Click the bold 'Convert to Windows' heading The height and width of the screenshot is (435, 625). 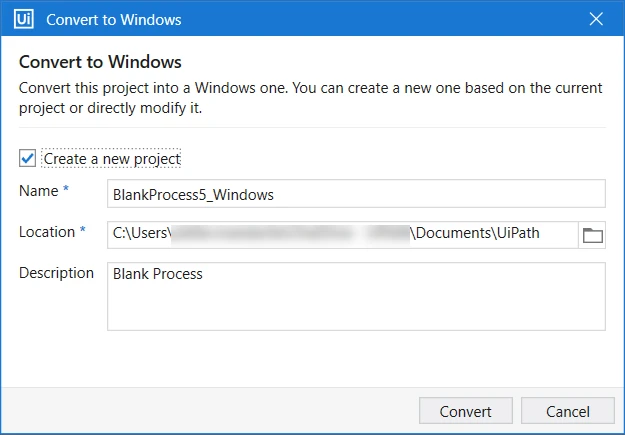(100, 62)
